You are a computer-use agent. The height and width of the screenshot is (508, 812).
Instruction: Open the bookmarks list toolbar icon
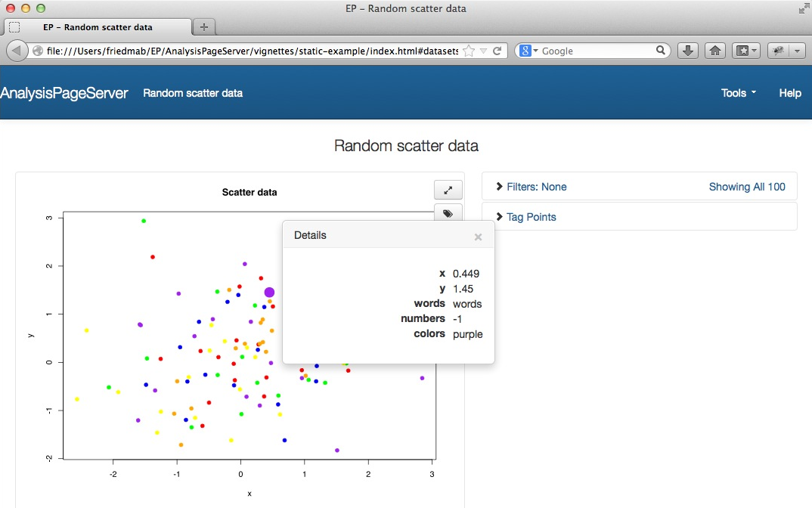pos(745,51)
